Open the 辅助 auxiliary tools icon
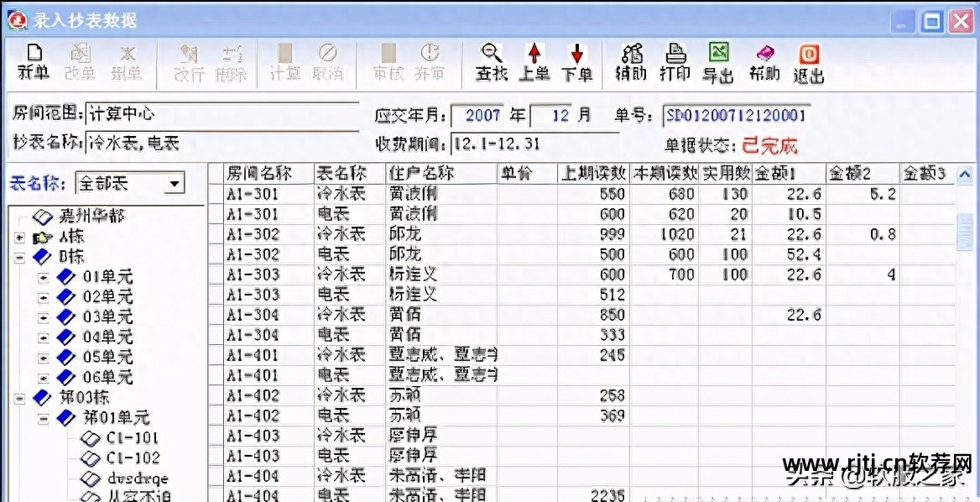This screenshot has width=980, height=502. point(631,53)
